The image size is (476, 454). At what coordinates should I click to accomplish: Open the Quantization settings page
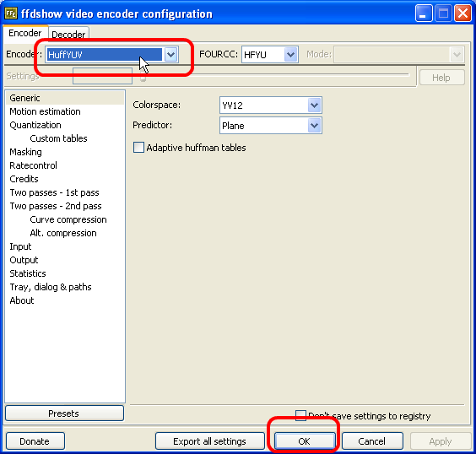point(35,125)
